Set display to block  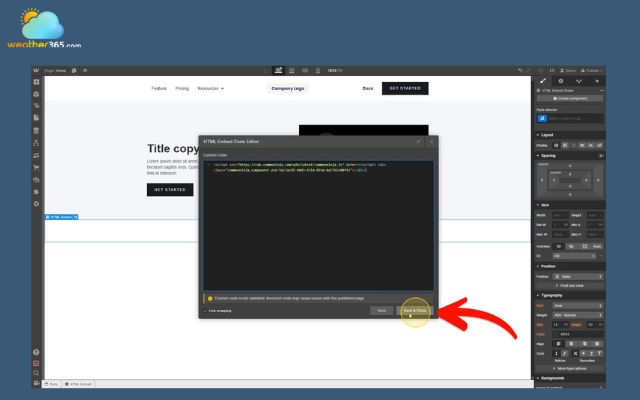pyautogui.click(x=556, y=145)
